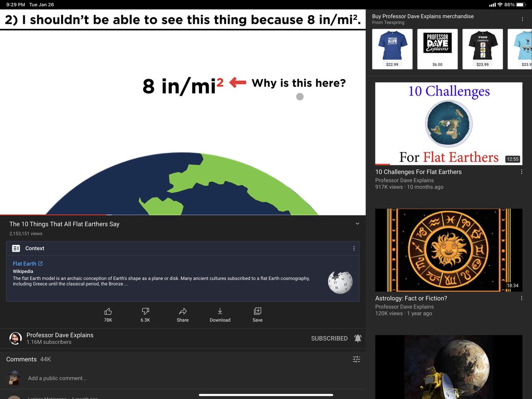Open the Astrology: Fact or Fiction? title
The height and width of the screenshot is (399, 532).
[x=411, y=298]
